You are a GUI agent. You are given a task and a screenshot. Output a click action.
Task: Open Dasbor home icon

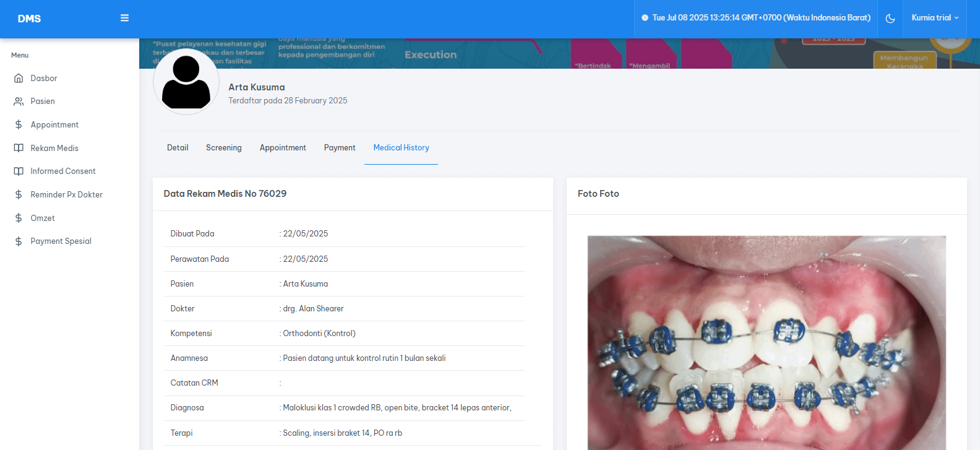click(19, 79)
